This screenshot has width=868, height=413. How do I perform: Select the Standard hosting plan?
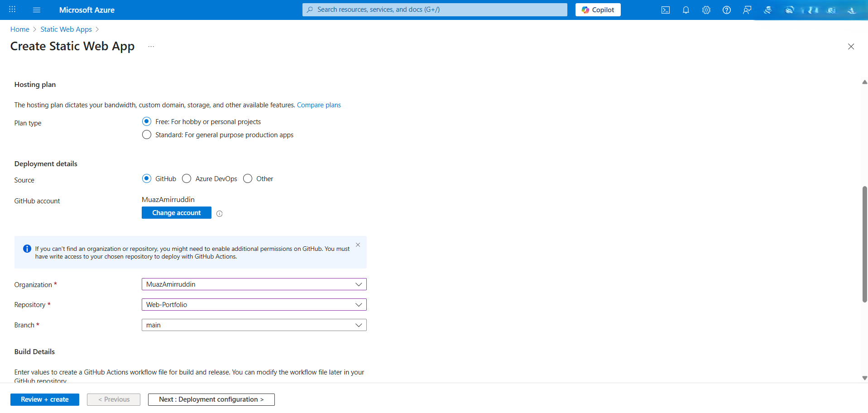(x=146, y=134)
